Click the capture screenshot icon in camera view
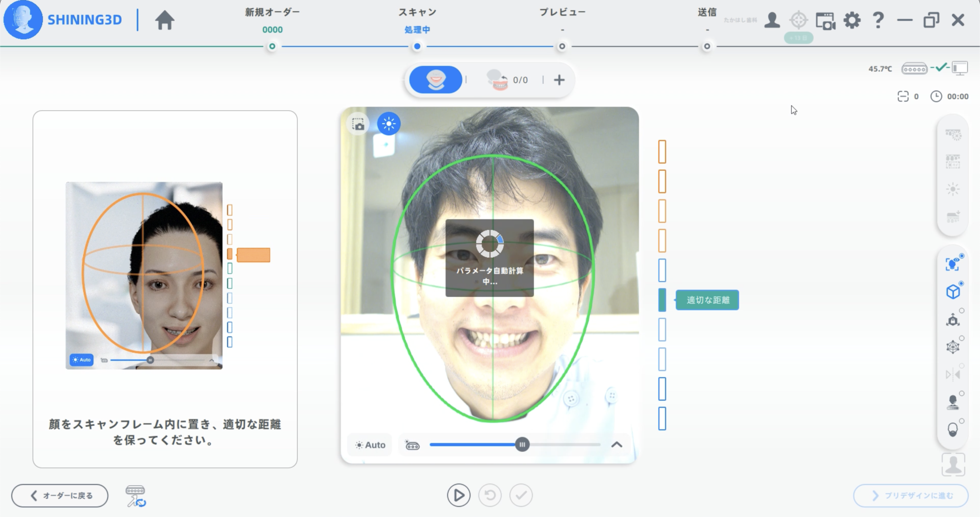Screen dimensions: 980x517 click(x=358, y=124)
